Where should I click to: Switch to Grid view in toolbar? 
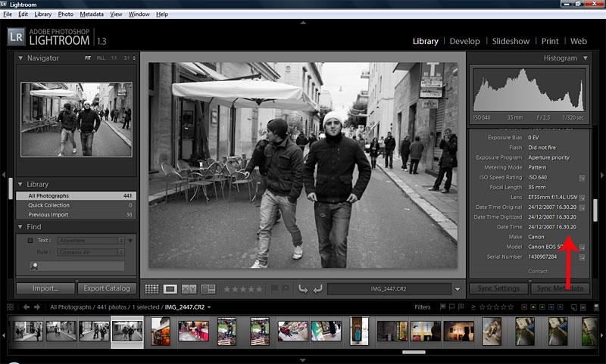[151, 288]
